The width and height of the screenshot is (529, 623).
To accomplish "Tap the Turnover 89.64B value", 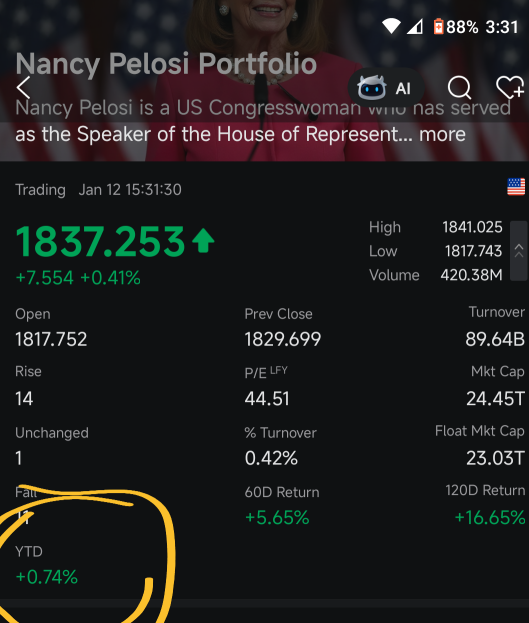I will [495, 339].
